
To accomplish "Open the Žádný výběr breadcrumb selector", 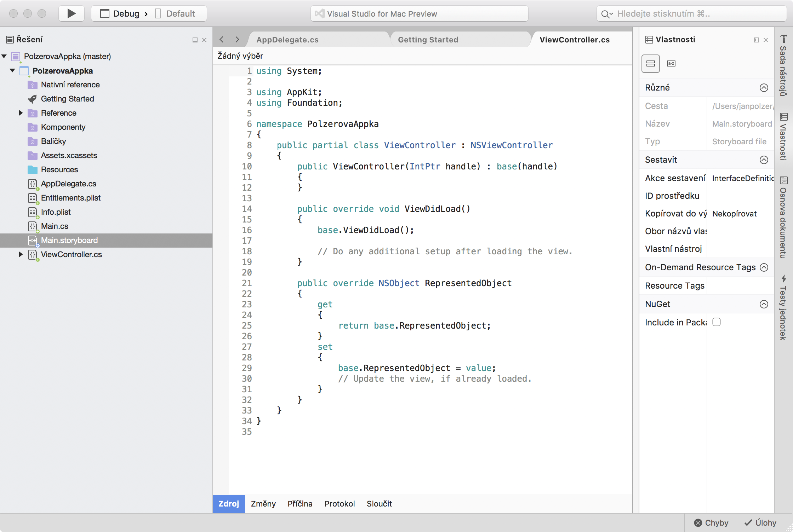I will pyautogui.click(x=240, y=56).
